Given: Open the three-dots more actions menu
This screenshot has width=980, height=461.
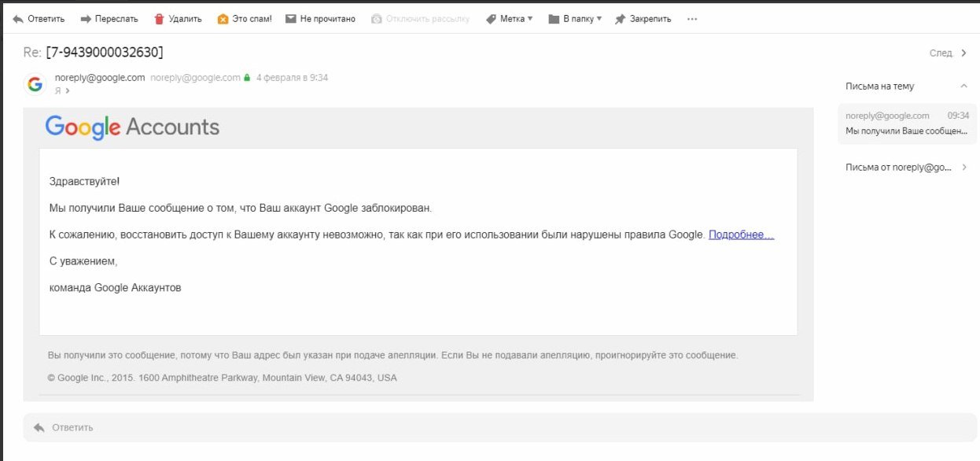Looking at the screenshot, I should coord(692,19).
